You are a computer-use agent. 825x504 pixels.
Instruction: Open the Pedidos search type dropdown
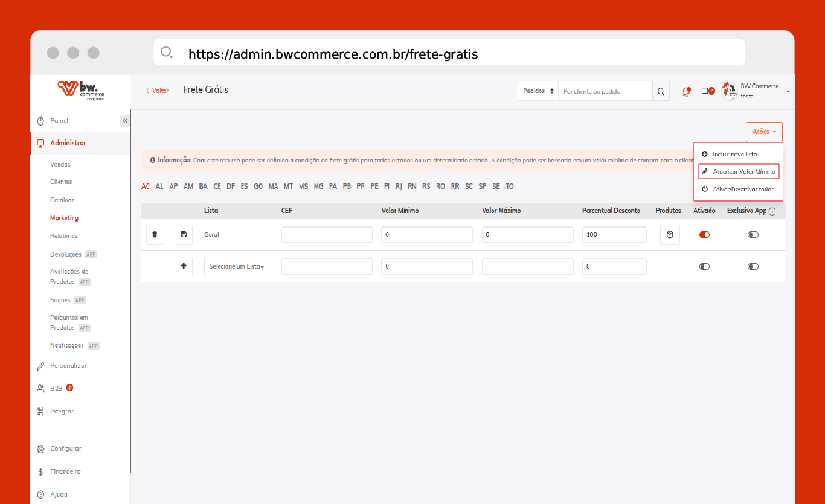coord(538,91)
